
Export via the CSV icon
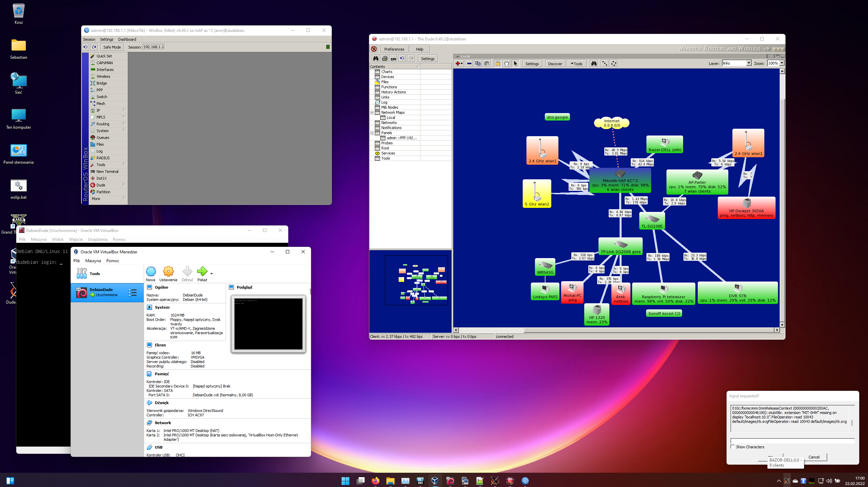coord(393,58)
